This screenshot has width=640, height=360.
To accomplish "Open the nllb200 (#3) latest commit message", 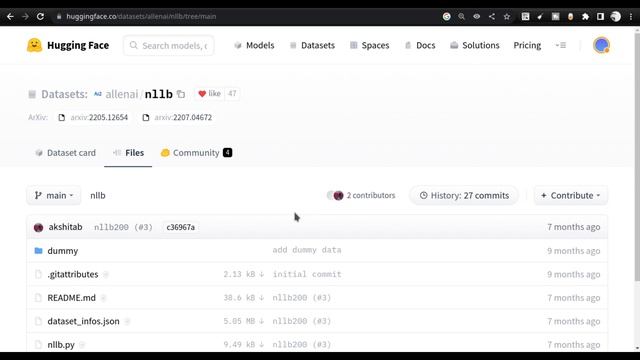I will (123, 227).
